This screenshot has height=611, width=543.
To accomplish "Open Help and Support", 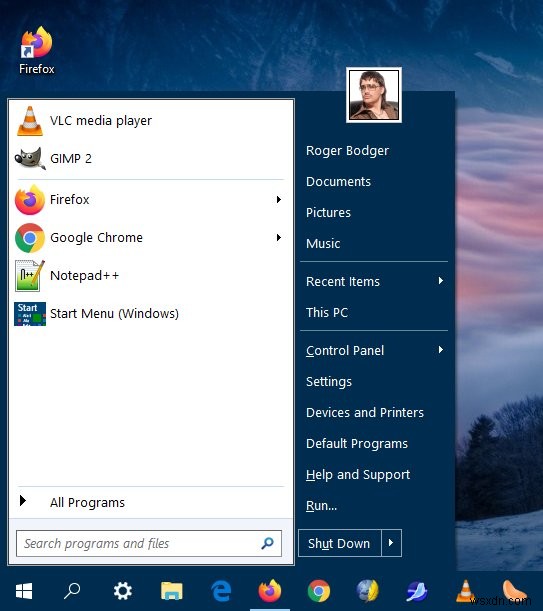I will (x=358, y=475).
